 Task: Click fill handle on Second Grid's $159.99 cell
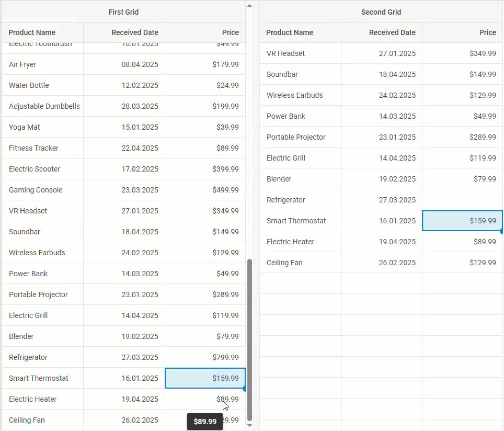(x=501, y=231)
